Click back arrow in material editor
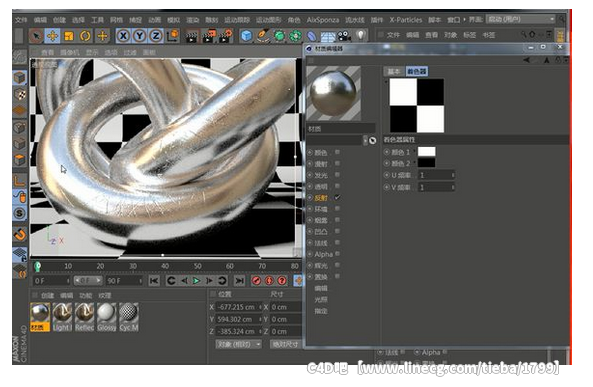Image resolution: width=593 pixels, height=387 pixels. click(x=527, y=60)
